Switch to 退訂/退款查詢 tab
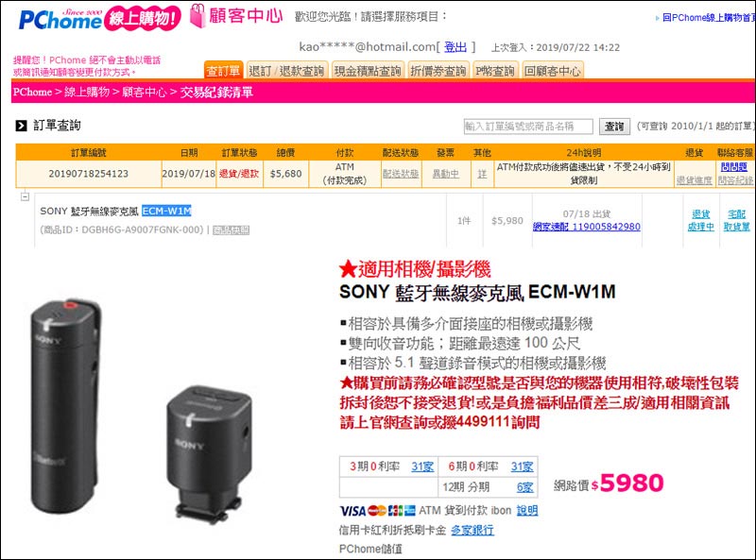 [287, 71]
